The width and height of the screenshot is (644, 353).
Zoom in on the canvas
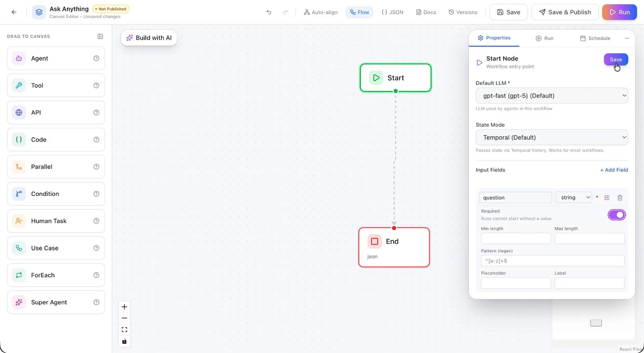coord(124,307)
